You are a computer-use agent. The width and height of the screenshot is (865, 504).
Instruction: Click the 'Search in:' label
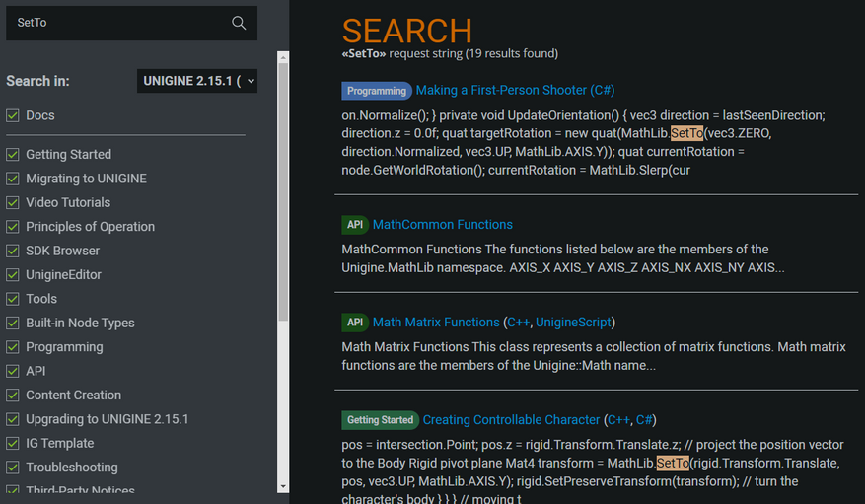click(x=38, y=81)
